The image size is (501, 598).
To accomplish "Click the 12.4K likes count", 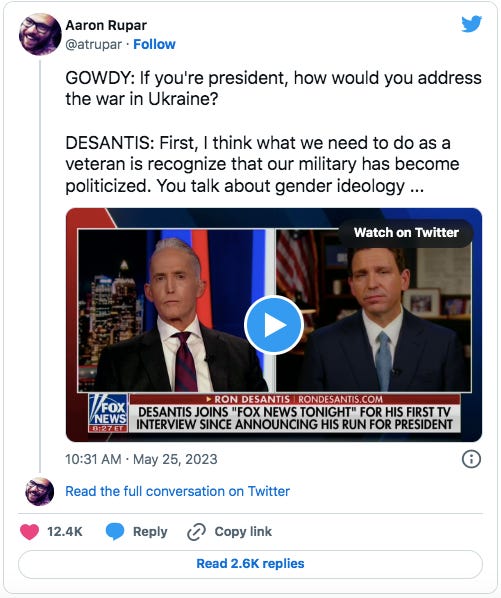I will pyautogui.click(x=64, y=532).
